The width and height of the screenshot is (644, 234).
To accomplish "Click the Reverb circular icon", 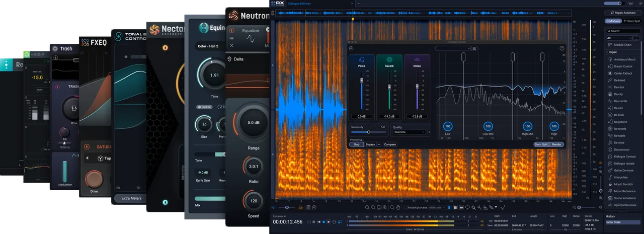I will click(x=389, y=59).
